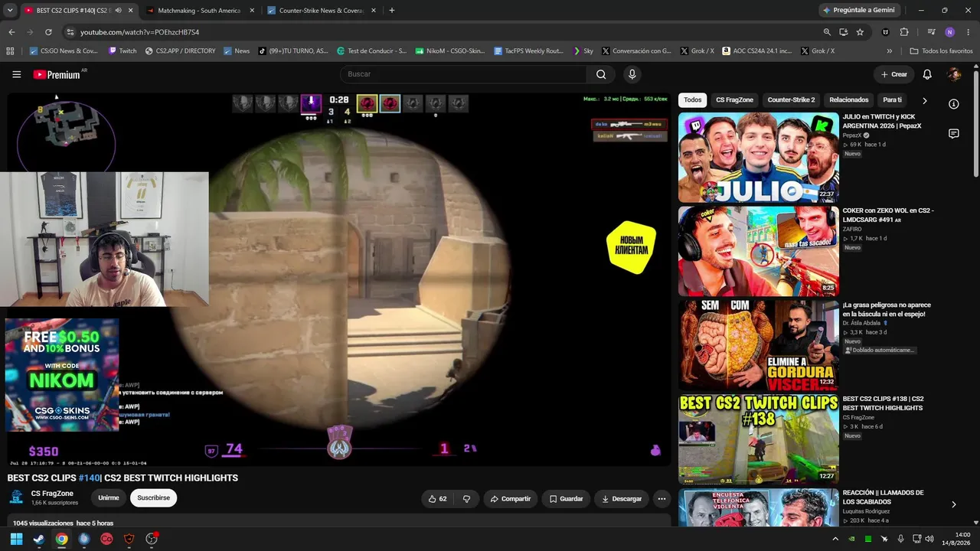The height and width of the screenshot is (551, 980).
Task: Mute the YouTube tab audio
Action: 118,11
